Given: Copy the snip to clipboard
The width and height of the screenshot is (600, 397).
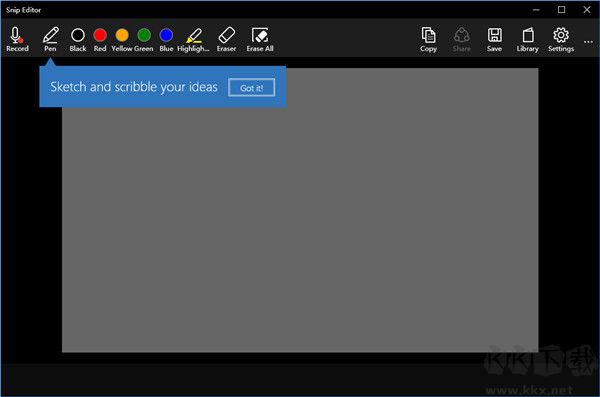Looking at the screenshot, I should pos(428,39).
